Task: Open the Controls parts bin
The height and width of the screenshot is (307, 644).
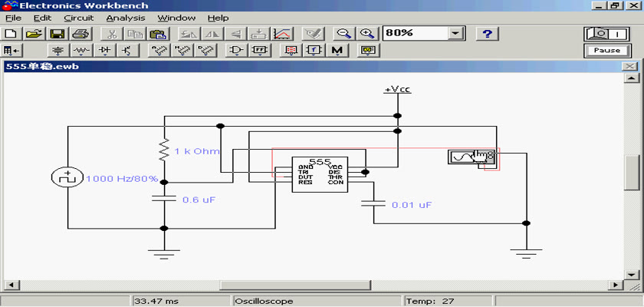Action: point(314,51)
